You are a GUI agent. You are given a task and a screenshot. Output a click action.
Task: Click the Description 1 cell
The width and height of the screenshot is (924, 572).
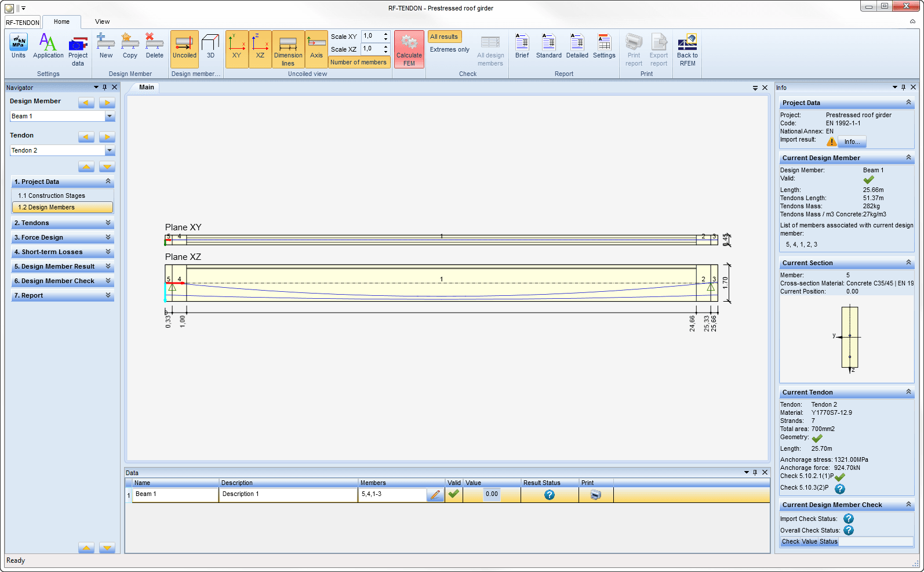(x=288, y=494)
